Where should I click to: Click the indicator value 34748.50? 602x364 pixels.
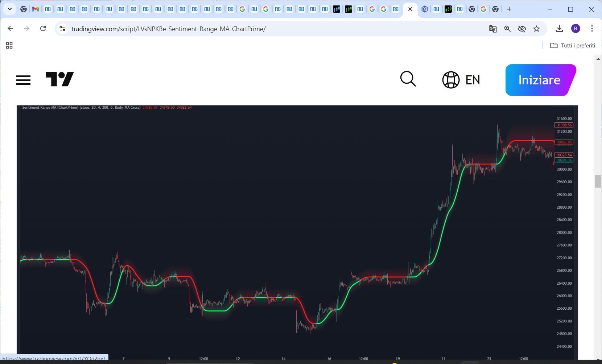(167, 108)
